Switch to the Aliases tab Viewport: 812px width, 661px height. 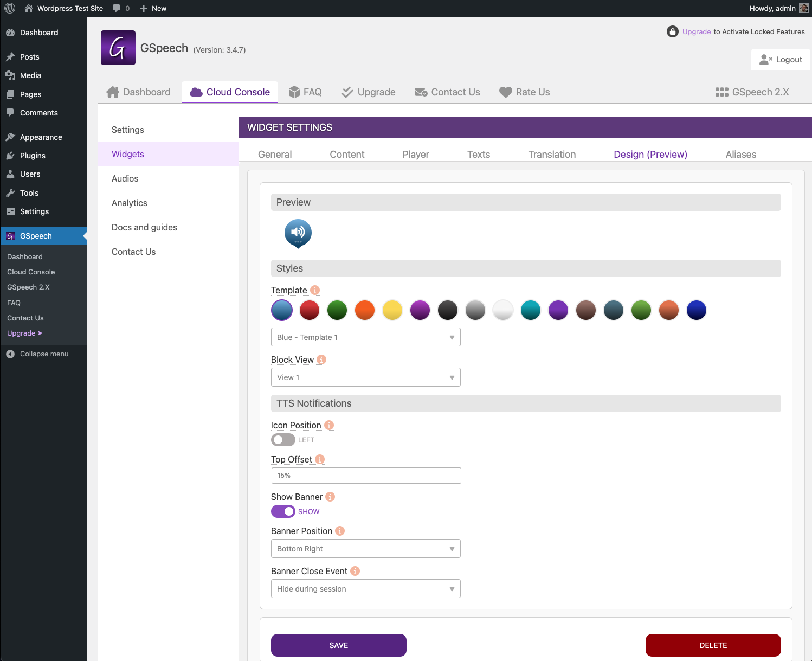point(741,155)
